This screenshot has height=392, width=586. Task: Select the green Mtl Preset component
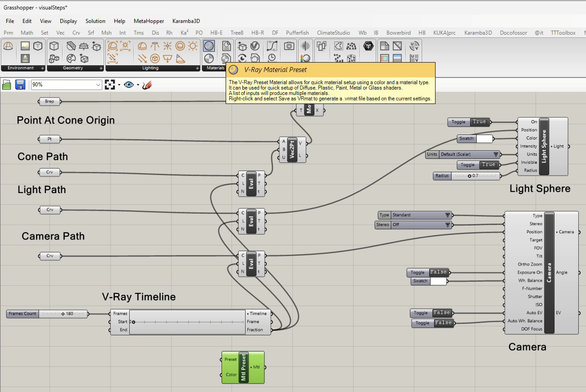[243, 367]
